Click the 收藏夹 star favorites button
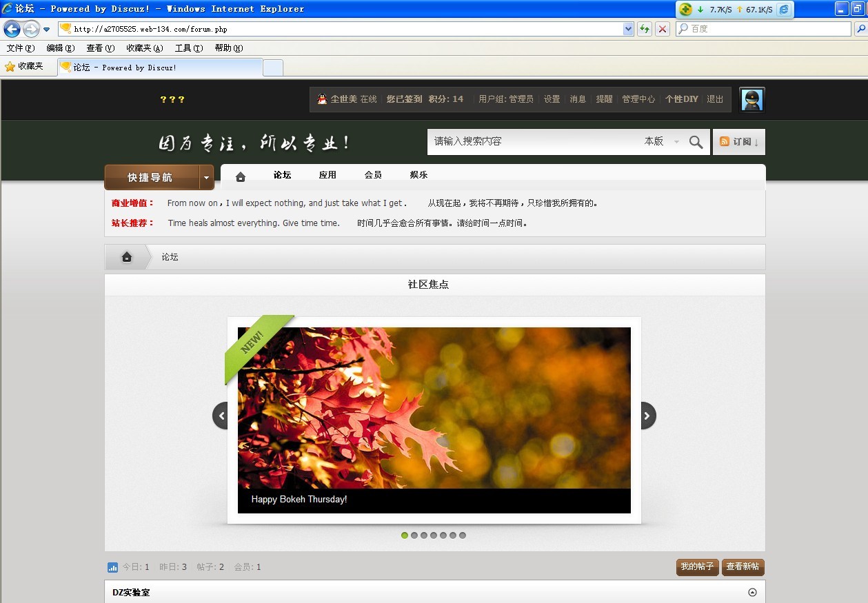The image size is (868, 603). [x=24, y=67]
